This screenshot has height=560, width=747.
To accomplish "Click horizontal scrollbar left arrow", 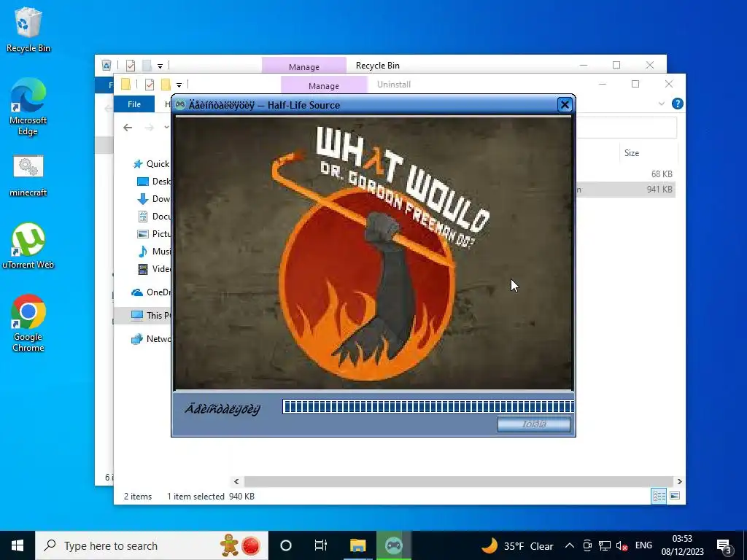I will 236,481.
